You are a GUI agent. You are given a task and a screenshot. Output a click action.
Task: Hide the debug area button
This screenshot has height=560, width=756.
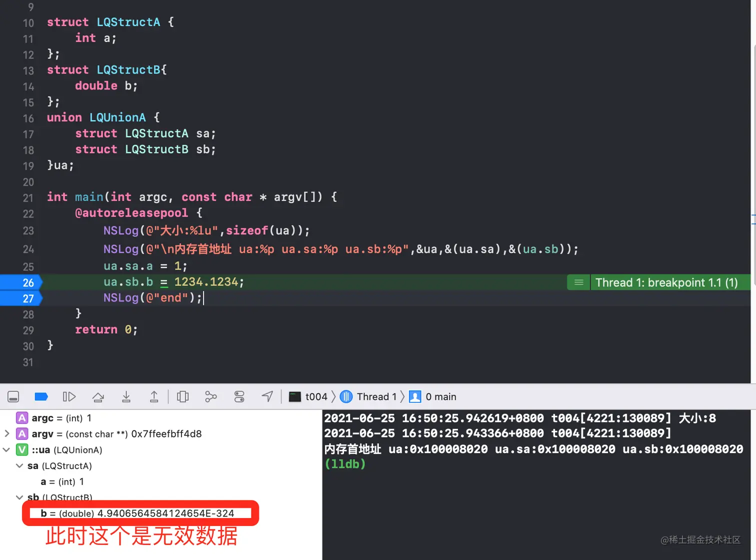pos(13,396)
